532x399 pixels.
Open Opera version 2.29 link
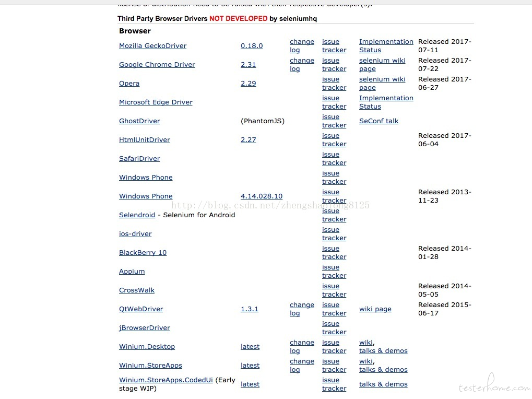(x=249, y=84)
